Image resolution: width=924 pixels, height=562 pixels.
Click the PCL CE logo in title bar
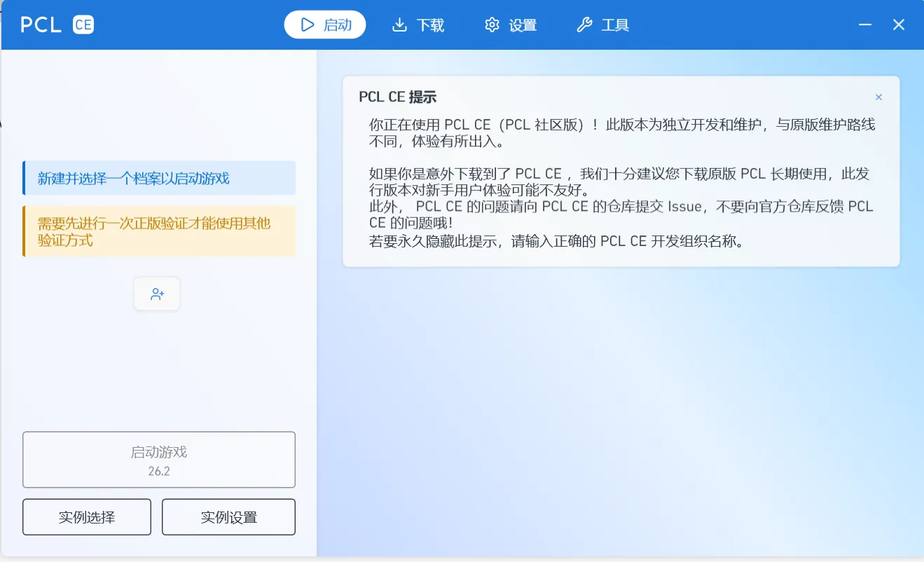(57, 25)
